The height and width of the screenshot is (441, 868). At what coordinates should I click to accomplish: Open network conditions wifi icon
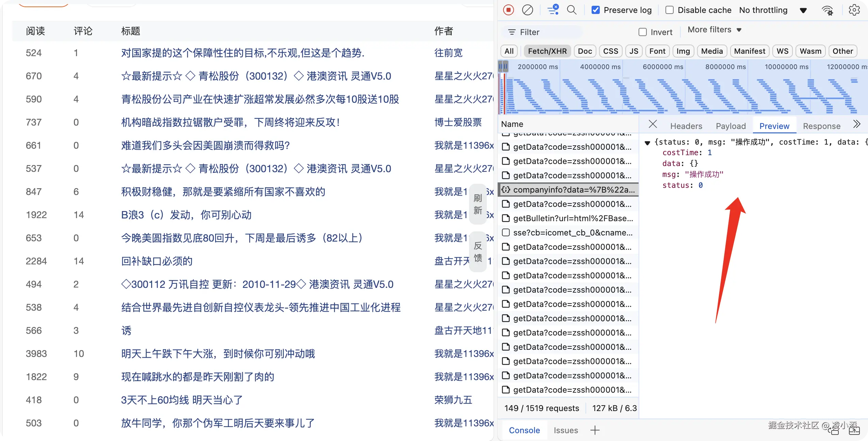tap(827, 11)
